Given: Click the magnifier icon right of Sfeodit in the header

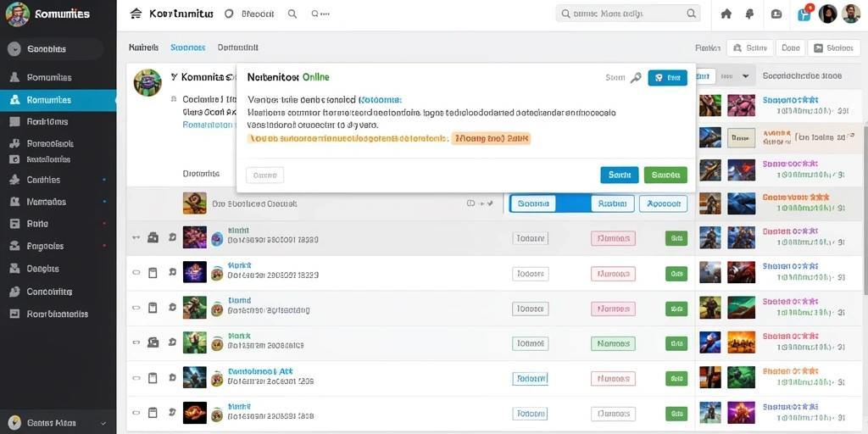Looking at the screenshot, I should (292, 14).
